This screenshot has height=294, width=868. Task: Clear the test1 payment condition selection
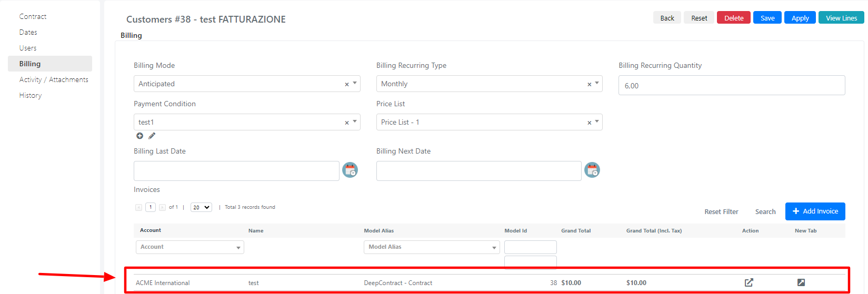[347, 123]
